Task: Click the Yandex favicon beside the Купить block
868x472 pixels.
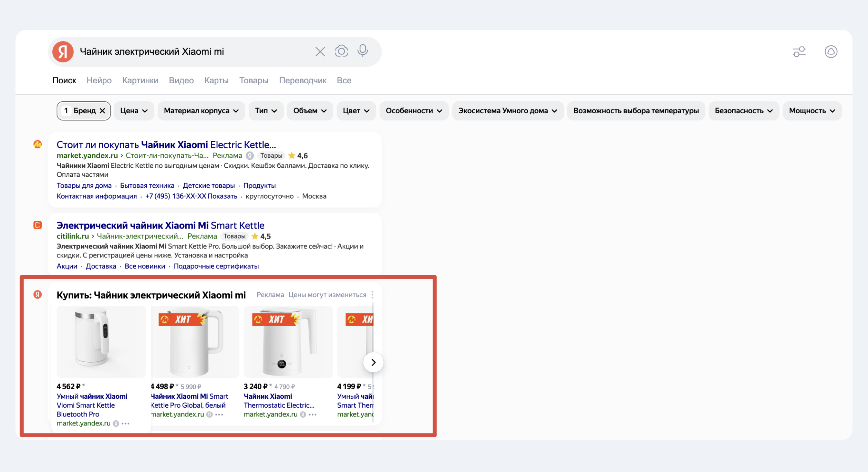Action: [x=38, y=294]
